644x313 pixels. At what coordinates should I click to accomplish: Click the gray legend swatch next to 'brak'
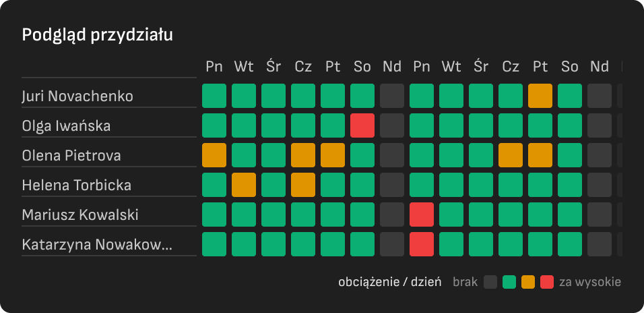tap(490, 282)
